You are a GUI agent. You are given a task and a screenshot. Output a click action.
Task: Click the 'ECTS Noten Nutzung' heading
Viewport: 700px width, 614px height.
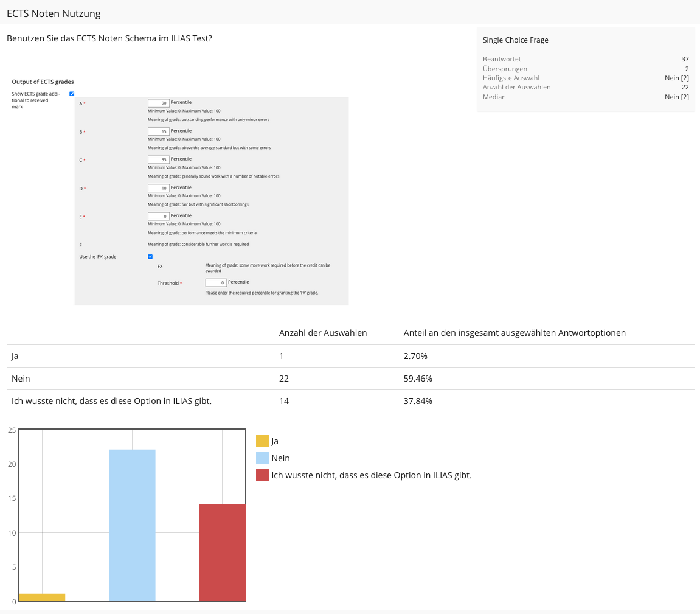point(54,13)
